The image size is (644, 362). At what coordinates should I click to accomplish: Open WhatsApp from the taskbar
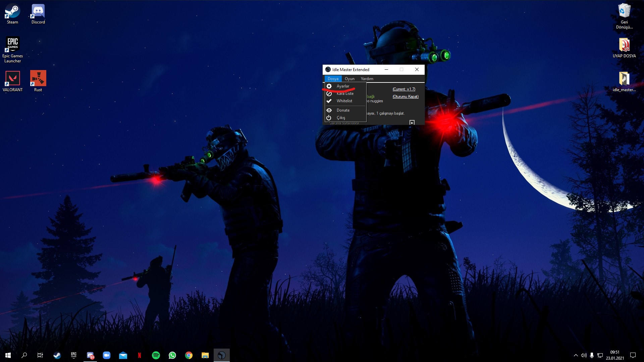172,355
